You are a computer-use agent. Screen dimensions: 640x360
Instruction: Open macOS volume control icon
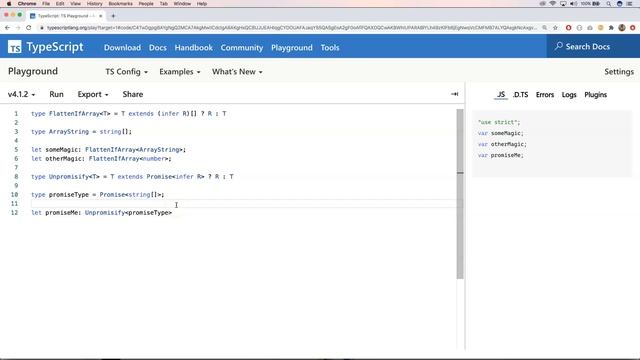coord(573,4)
